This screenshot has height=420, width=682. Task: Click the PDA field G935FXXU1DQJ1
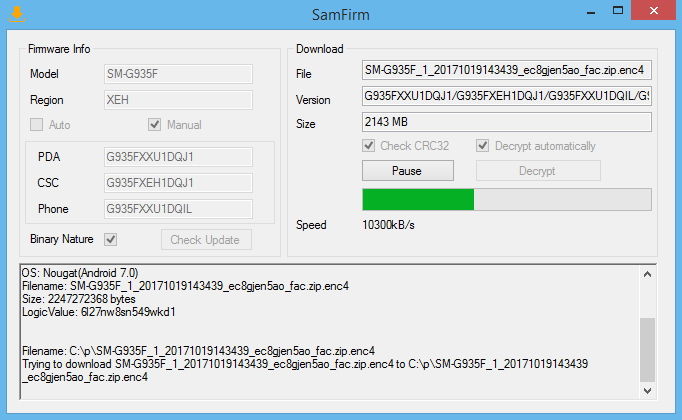click(178, 157)
